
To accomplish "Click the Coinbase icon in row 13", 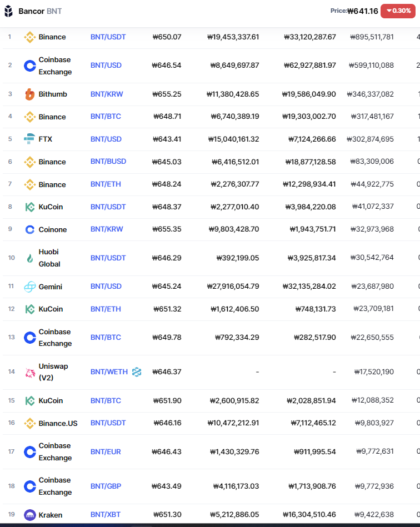I will 30,338.
